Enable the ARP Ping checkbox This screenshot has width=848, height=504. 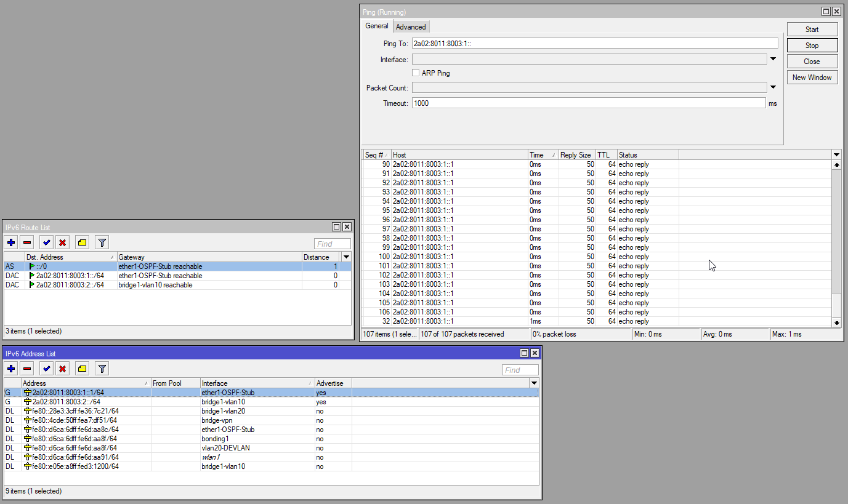click(416, 73)
